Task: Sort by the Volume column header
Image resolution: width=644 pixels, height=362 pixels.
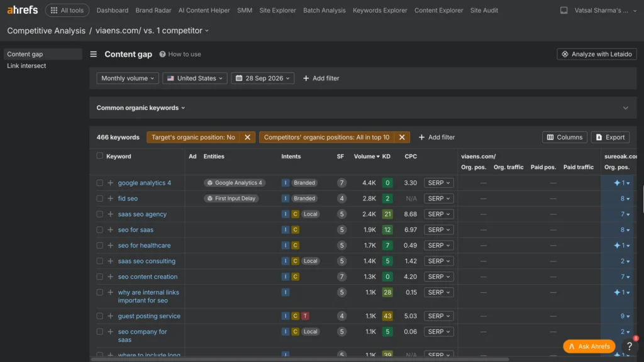Action: (367, 156)
